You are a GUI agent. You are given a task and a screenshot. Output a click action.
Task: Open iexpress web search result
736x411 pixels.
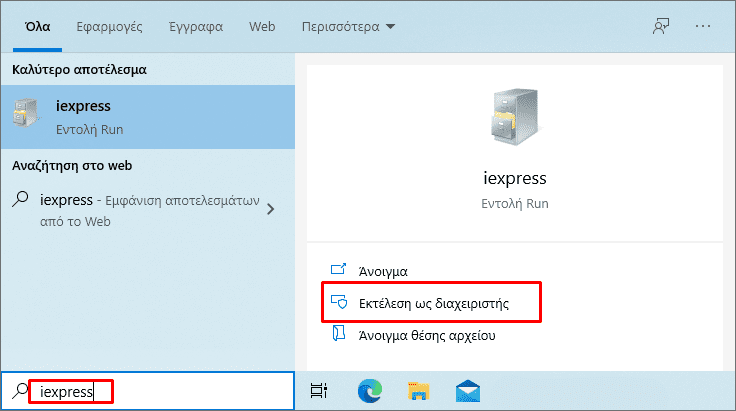point(148,210)
